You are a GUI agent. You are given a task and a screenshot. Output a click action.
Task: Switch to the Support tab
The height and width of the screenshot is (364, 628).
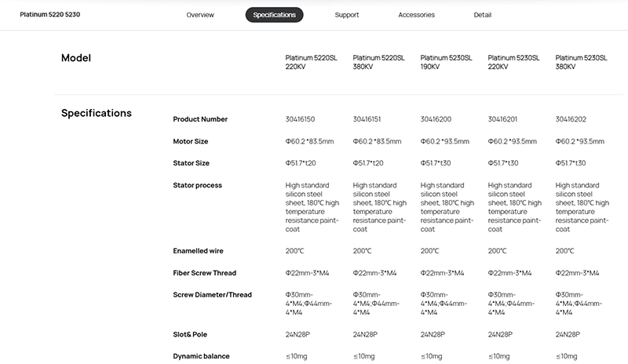pyautogui.click(x=346, y=15)
